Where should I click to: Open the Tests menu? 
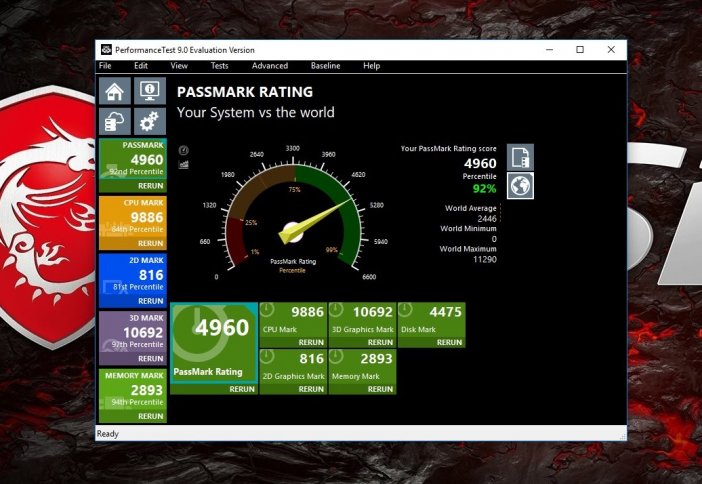(219, 66)
